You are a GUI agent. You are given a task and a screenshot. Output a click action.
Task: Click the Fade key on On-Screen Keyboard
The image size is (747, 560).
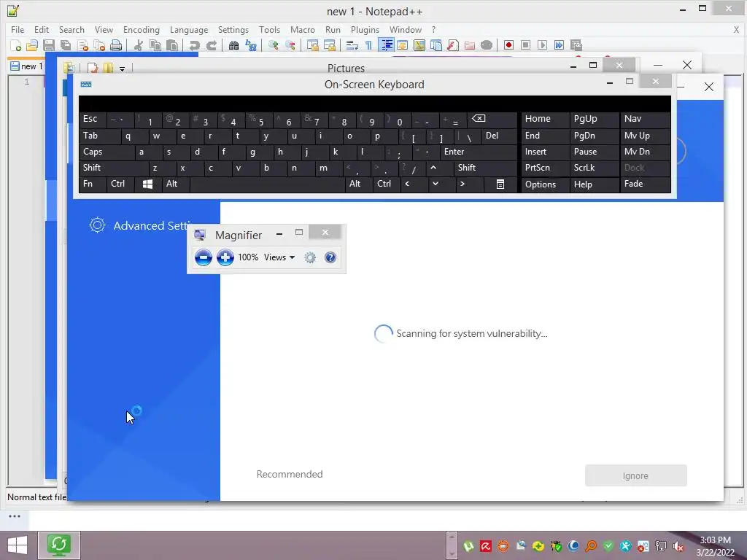(x=645, y=184)
